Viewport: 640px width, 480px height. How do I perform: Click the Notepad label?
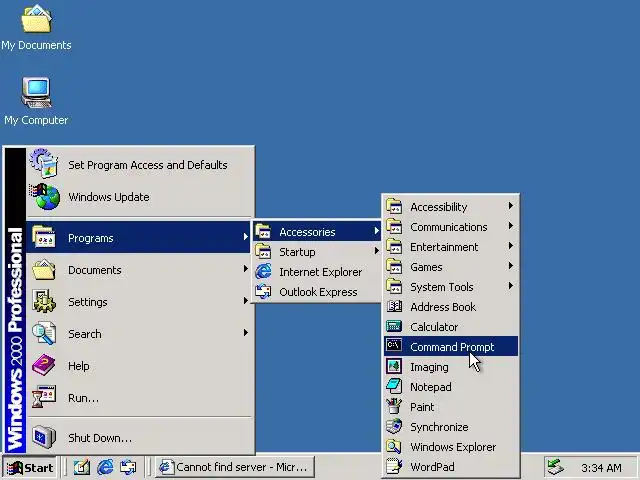pyautogui.click(x=431, y=387)
